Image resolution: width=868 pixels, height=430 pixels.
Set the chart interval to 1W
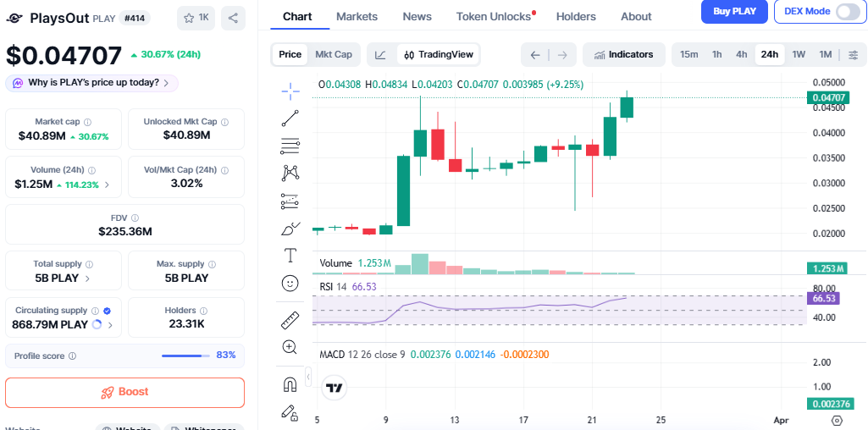tap(799, 54)
